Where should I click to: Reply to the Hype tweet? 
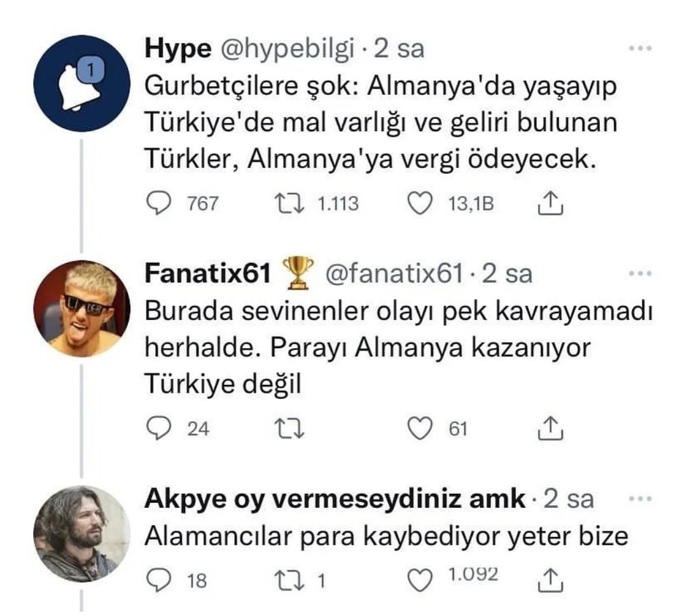coord(157,204)
